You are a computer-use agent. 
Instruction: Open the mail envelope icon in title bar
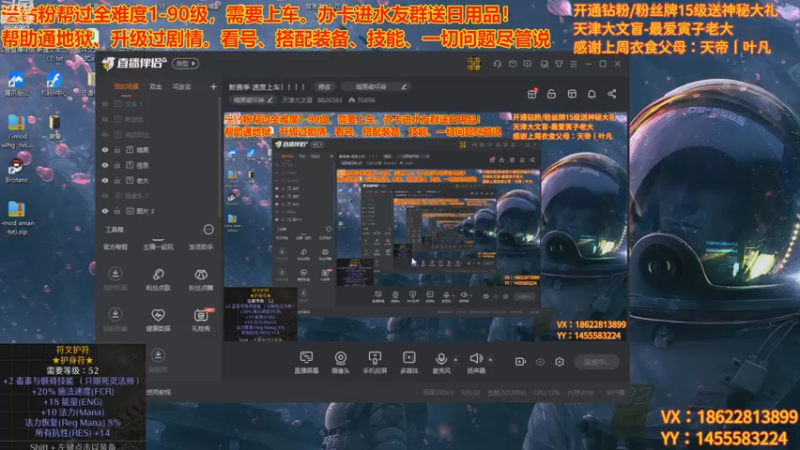pos(512,64)
